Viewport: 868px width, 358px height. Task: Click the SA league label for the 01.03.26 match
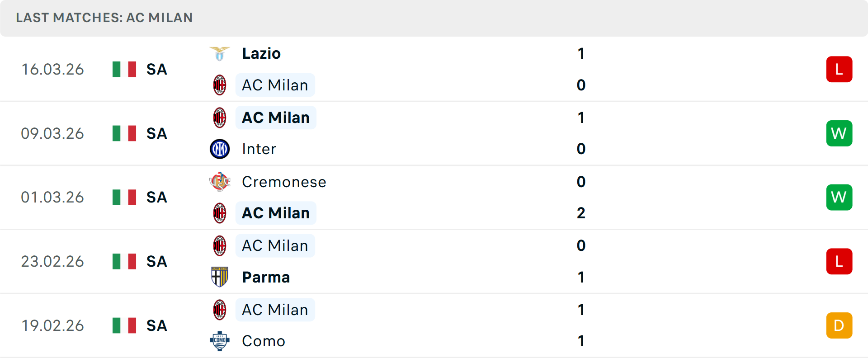click(156, 197)
